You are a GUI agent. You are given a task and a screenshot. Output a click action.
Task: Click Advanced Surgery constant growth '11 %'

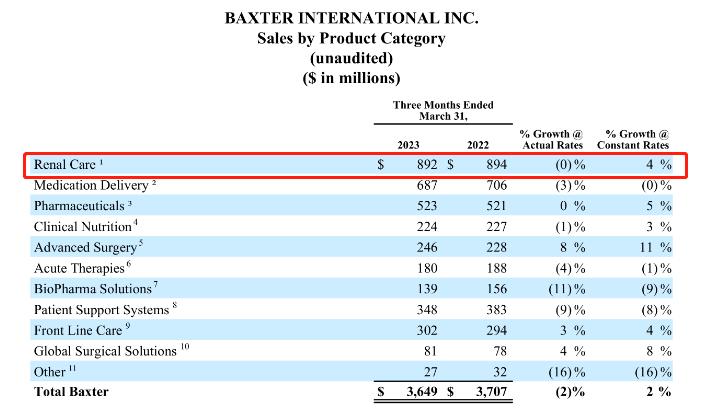coord(655,247)
